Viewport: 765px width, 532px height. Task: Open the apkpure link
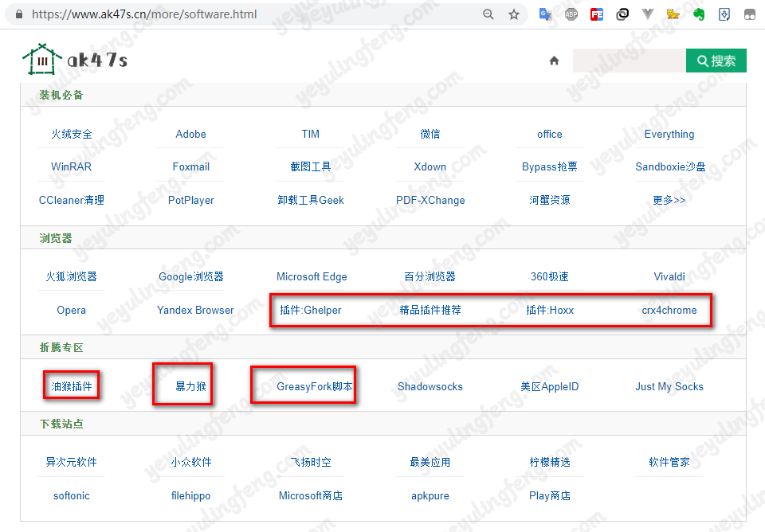point(430,495)
